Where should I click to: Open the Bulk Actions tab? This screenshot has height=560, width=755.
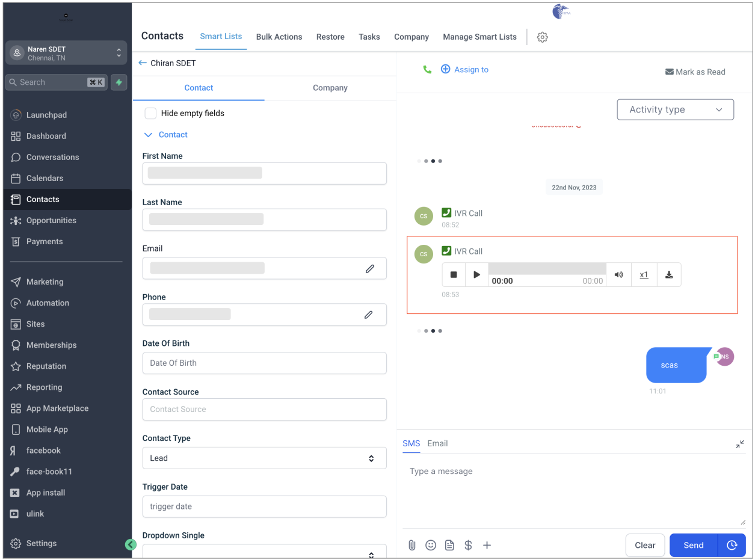click(x=279, y=37)
